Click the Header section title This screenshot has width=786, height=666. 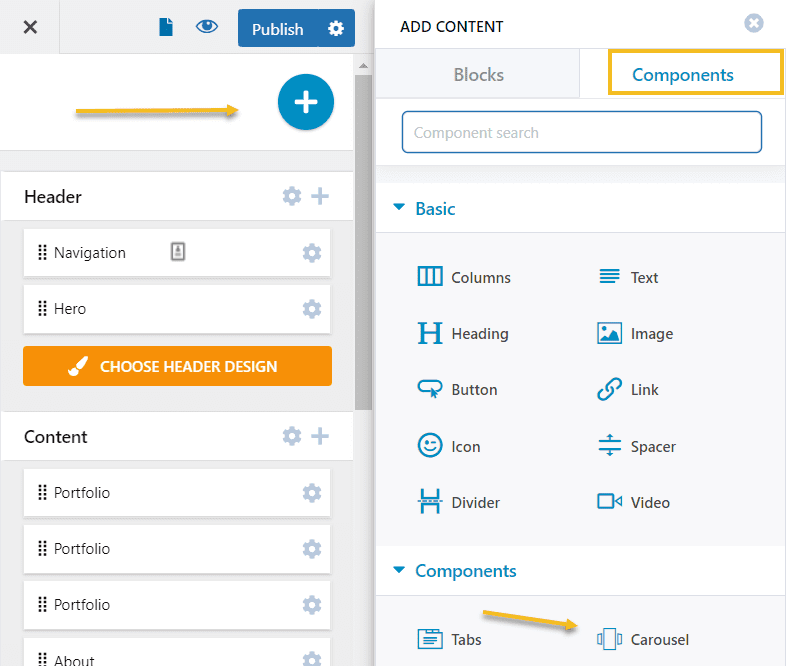pos(53,196)
